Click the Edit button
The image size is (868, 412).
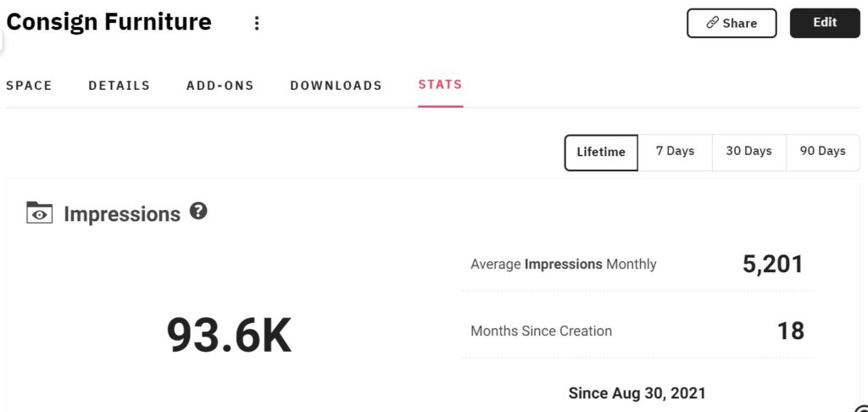[x=825, y=23]
